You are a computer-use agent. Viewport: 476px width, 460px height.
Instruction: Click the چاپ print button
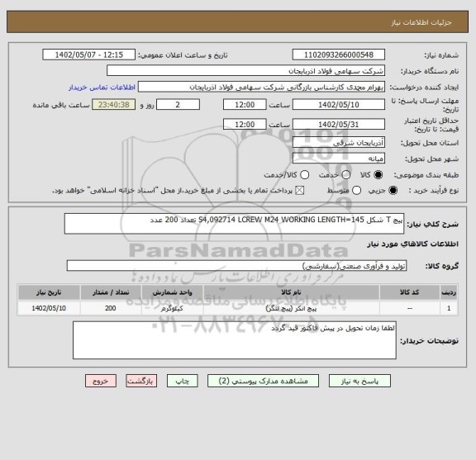tap(182, 381)
